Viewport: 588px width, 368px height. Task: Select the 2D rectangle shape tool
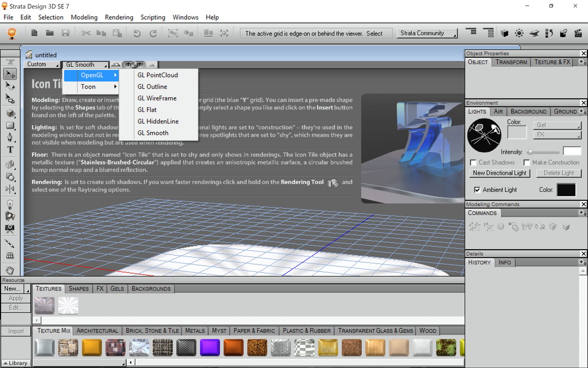click(x=10, y=125)
